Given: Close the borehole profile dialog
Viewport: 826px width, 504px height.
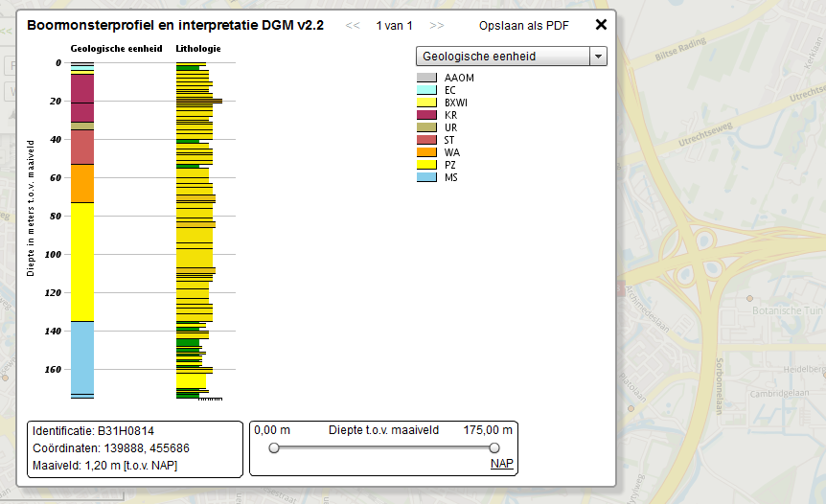Looking at the screenshot, I should click(601, 25).
